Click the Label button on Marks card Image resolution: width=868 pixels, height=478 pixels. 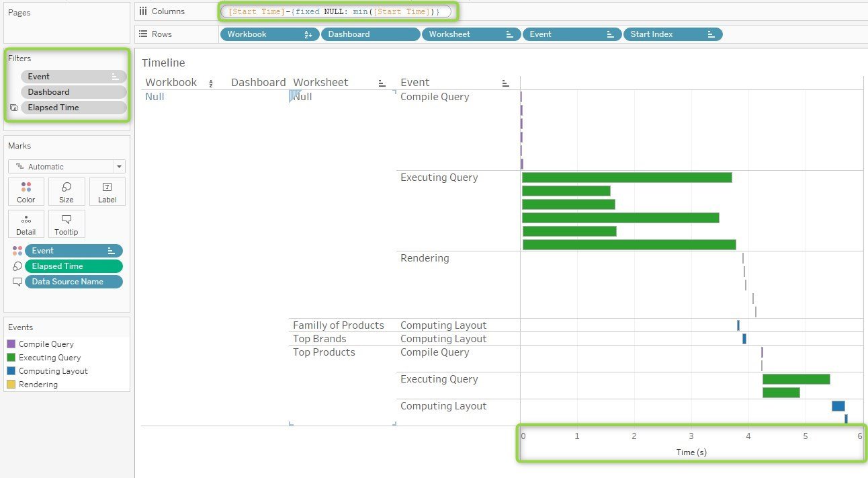pos(107,192)
